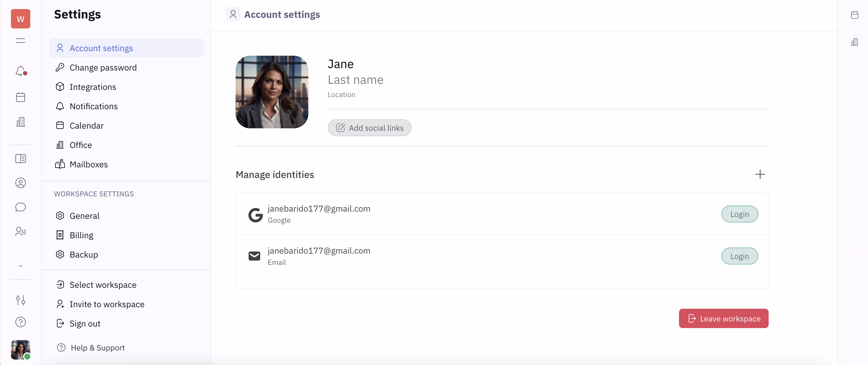Go to Billing workspace settings

pos(81,235)
